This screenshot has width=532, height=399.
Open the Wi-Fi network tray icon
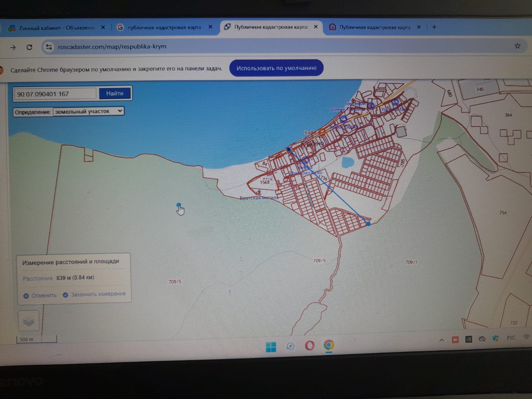(x=526, y=337)
